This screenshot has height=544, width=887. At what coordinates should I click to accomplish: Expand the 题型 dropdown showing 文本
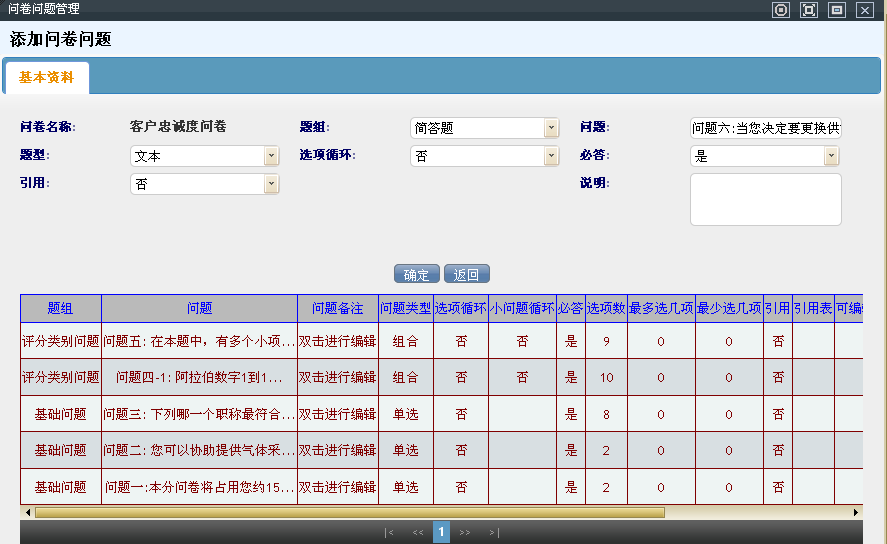pyautogui.click(x=271, y=156)
